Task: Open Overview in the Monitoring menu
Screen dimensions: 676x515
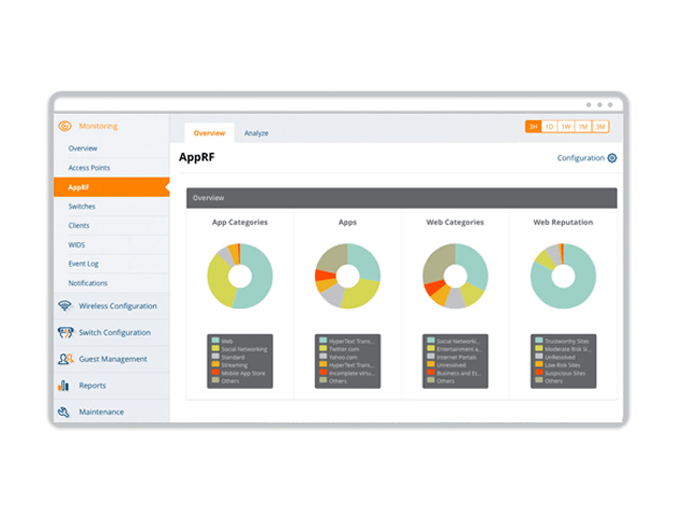Action: pyautogui.click(x=83, y=148)
